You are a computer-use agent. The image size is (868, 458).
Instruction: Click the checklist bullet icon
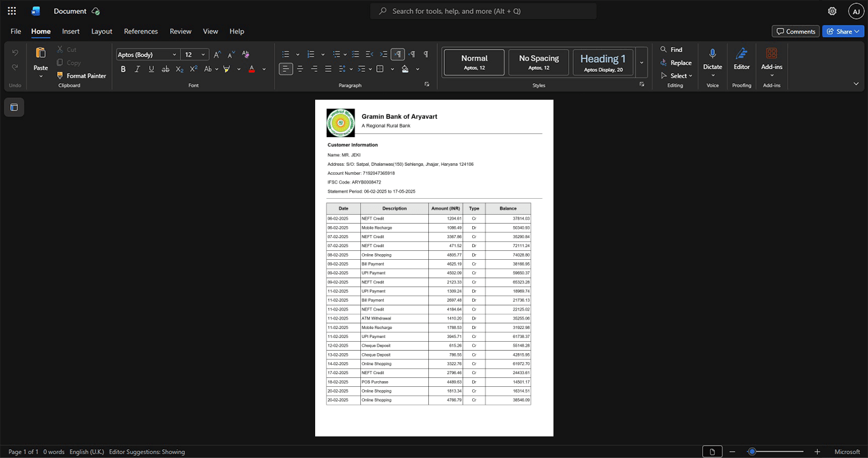click(x=356, y=54)
